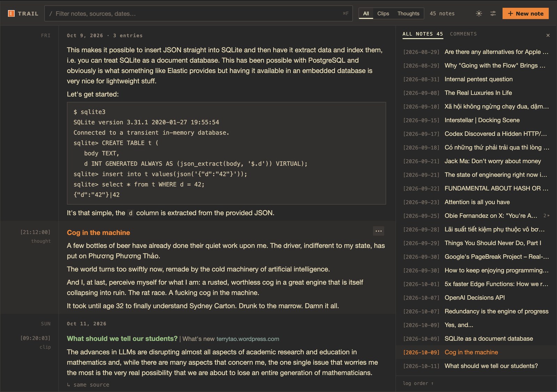This screenshot has width=557, height=392.
Task: Open the 'Attention is all you have' note
Action: point(476,202)
